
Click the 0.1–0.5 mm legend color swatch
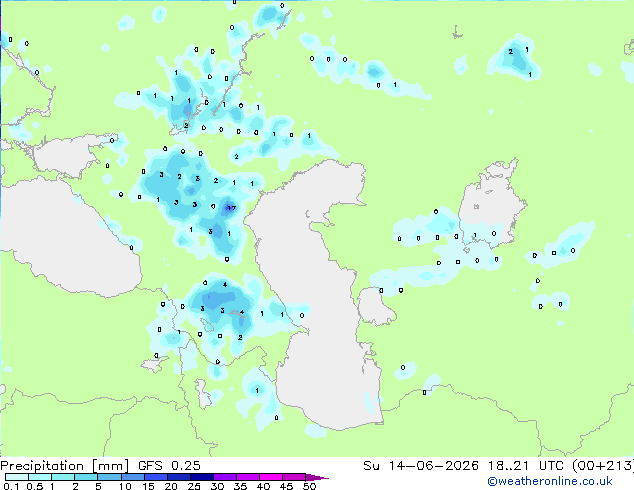pyautogui.click(x=17, y=477)
